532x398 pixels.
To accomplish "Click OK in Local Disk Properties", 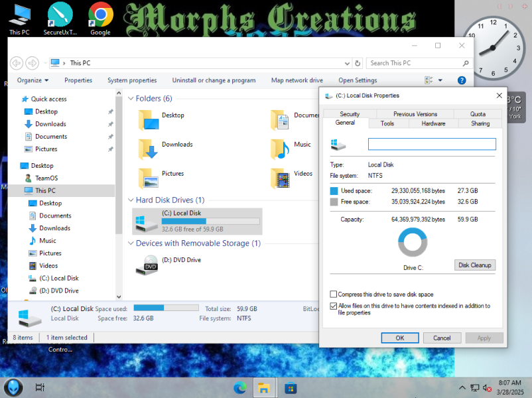I will [x=400, y=338].
